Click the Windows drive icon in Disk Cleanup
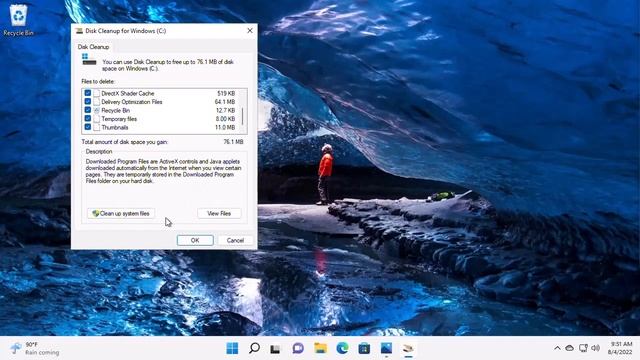Screen dimensions: 640x360 click(89, 60)
